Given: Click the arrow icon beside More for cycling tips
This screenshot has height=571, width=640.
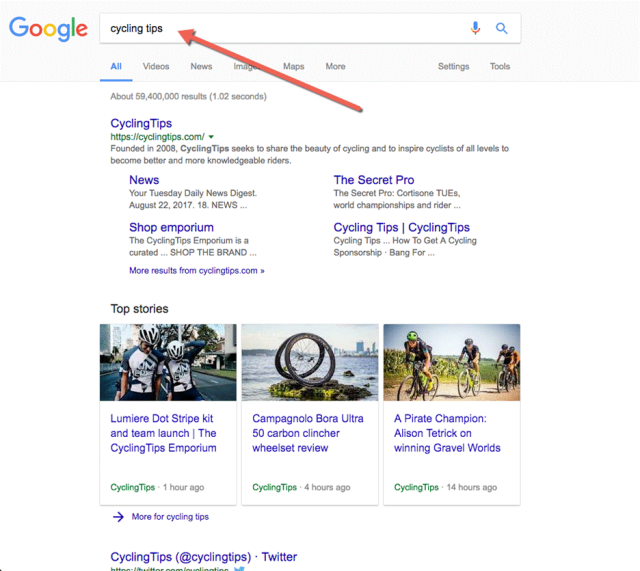Looking at the screenshot, I should (118, 516).
